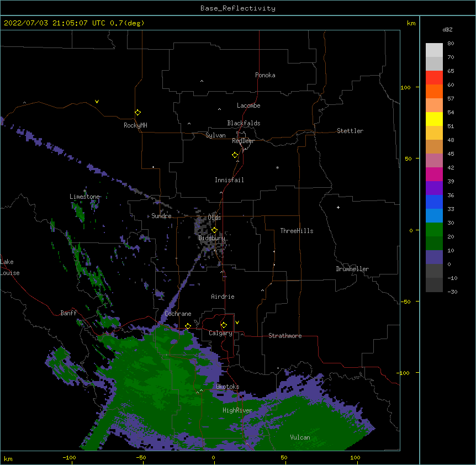The height and width of the screenshot is (465, 476).
Task: Click the magenta 42 dBZ legend swatch
Action: (x=434, y=174)
